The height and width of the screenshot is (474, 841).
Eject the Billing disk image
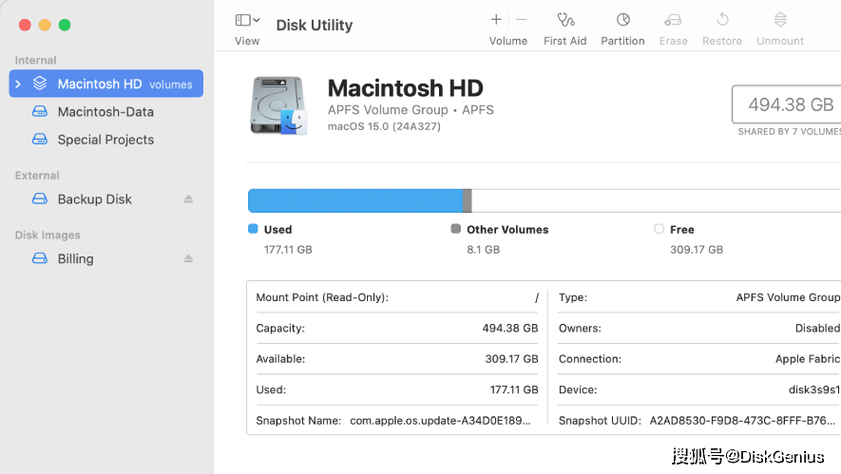(x=188, y=258)
